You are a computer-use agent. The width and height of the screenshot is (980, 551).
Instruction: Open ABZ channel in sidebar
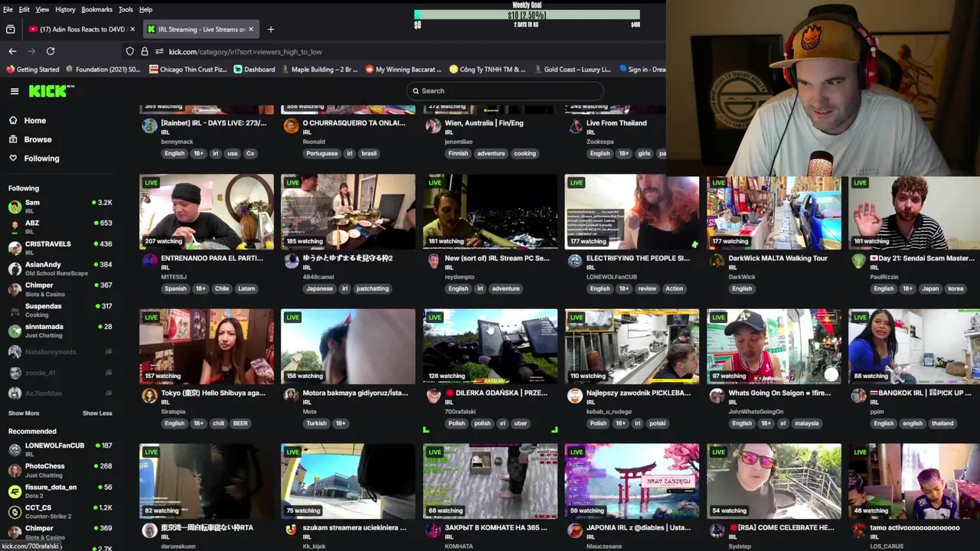click(x=60, y=227)
